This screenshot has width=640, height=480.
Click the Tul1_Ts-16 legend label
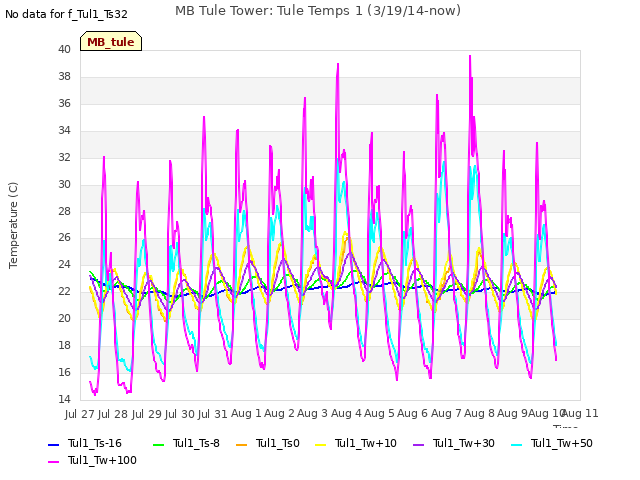[95, 443]
